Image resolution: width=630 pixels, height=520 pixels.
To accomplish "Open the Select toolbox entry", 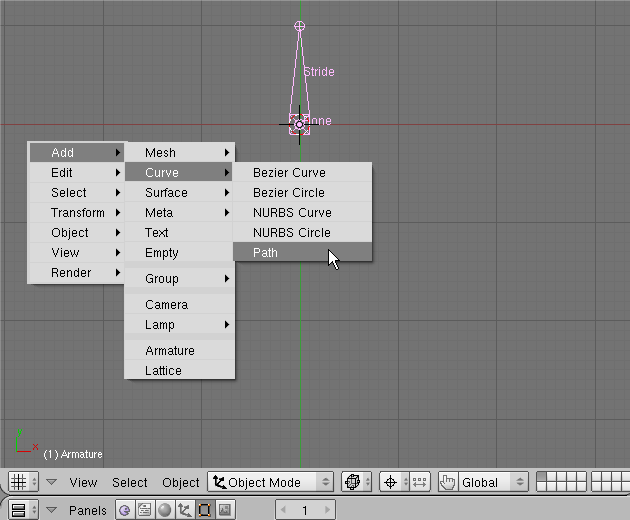I will tap(77, 192).
